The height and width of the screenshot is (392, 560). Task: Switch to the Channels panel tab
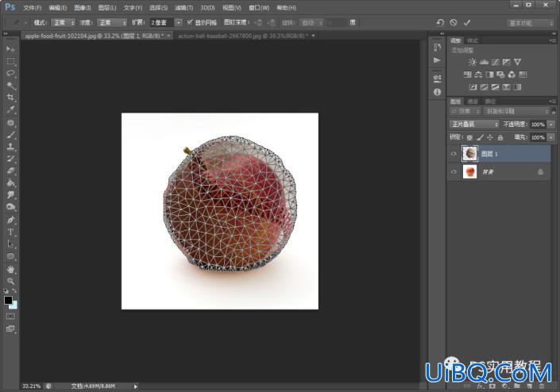(x=473, y=102)
